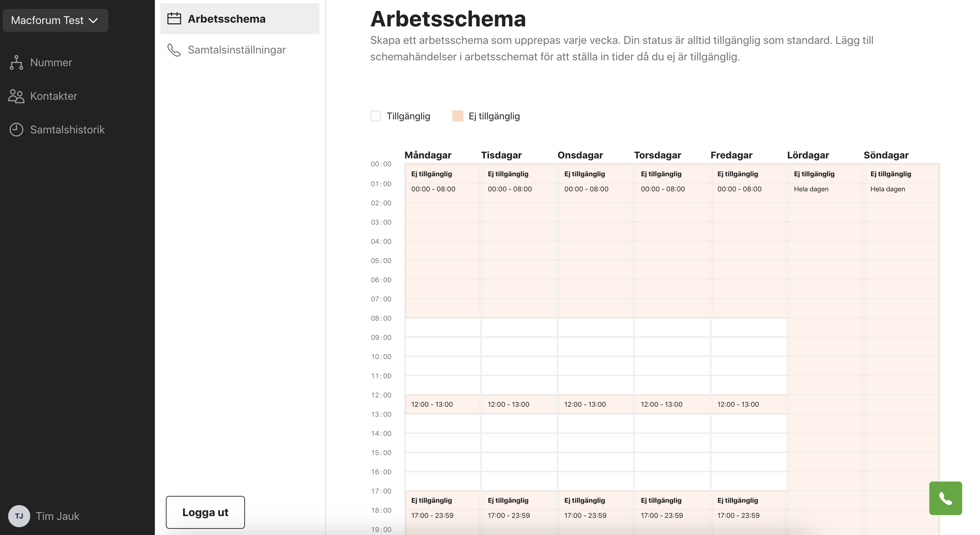Click the Samtalshistorik clock icon
Image resolution: width=980 pixels, height=535 pixels.
[16, 130]
